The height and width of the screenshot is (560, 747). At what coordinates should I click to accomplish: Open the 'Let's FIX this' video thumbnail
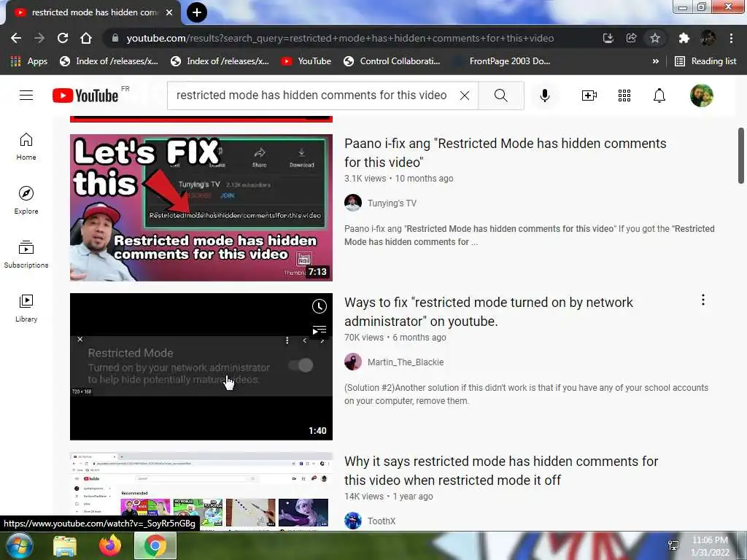[x=201, y=208]
